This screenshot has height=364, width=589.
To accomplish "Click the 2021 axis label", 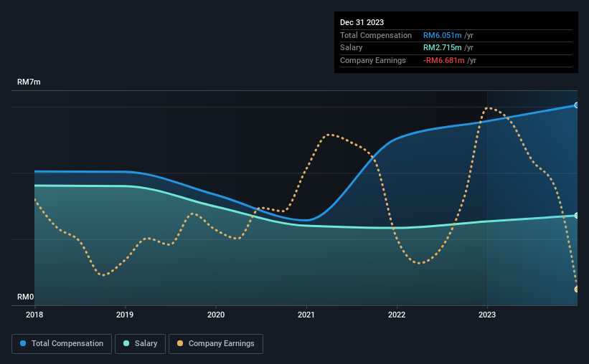I will click(x=306, y=315).
